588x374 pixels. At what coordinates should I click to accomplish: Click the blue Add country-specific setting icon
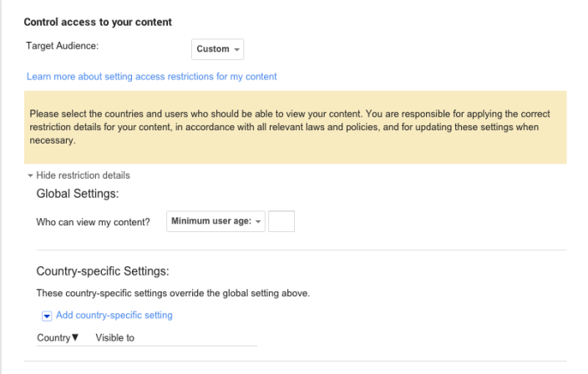click(x=47, y=316)
